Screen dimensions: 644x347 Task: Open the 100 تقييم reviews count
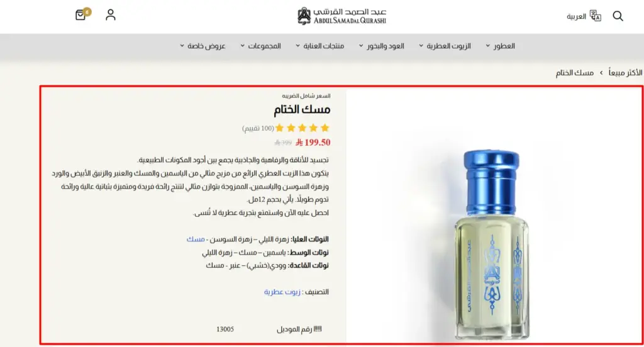[x=258, y=128]
